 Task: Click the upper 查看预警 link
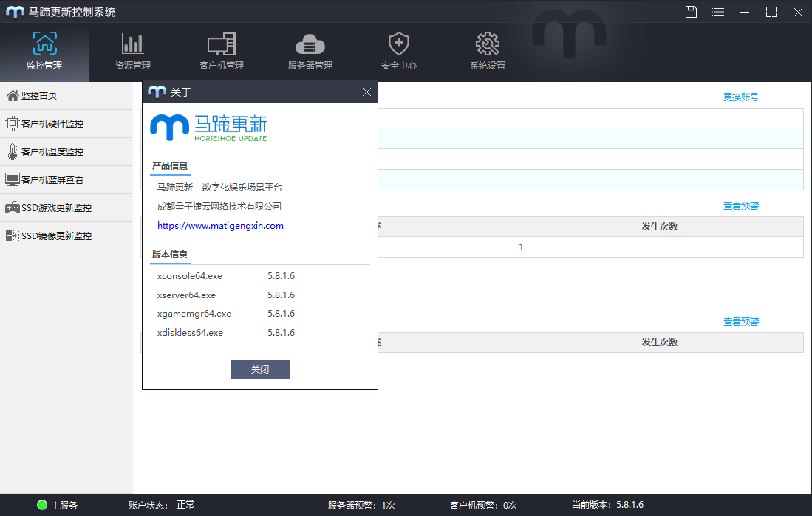coord(741,205)
